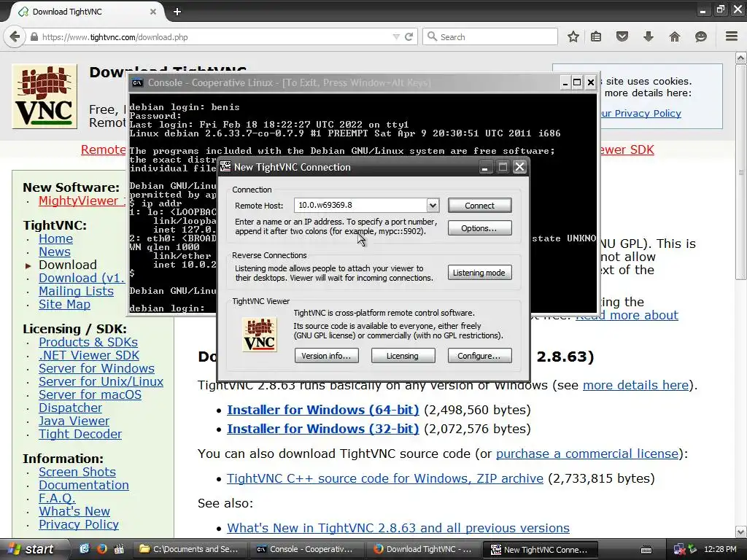The width and height of the screenshot is (747, 560).
Task: Open the Pocket icon in Firefox toolbar
Action: click(x=622, y=36)
